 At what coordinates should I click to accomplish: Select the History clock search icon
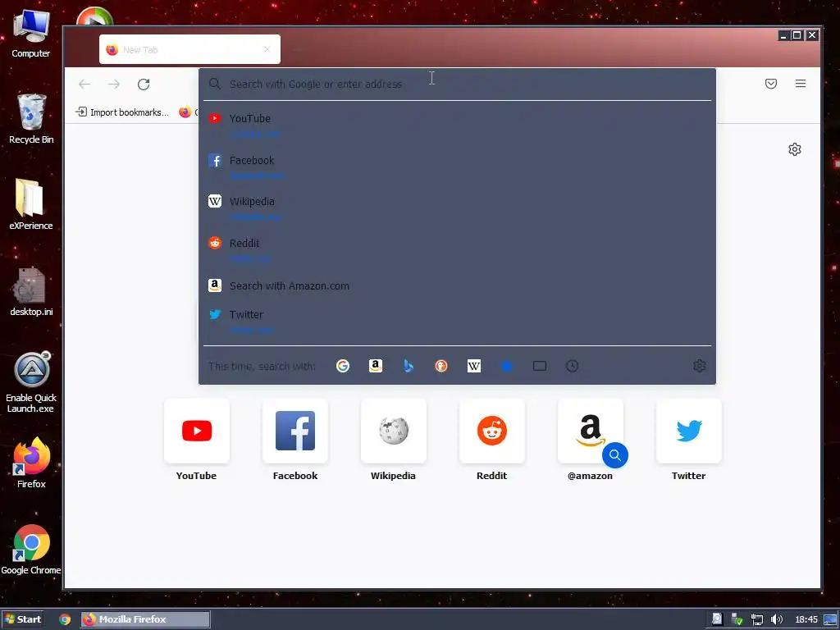click(x=572, y=366)
